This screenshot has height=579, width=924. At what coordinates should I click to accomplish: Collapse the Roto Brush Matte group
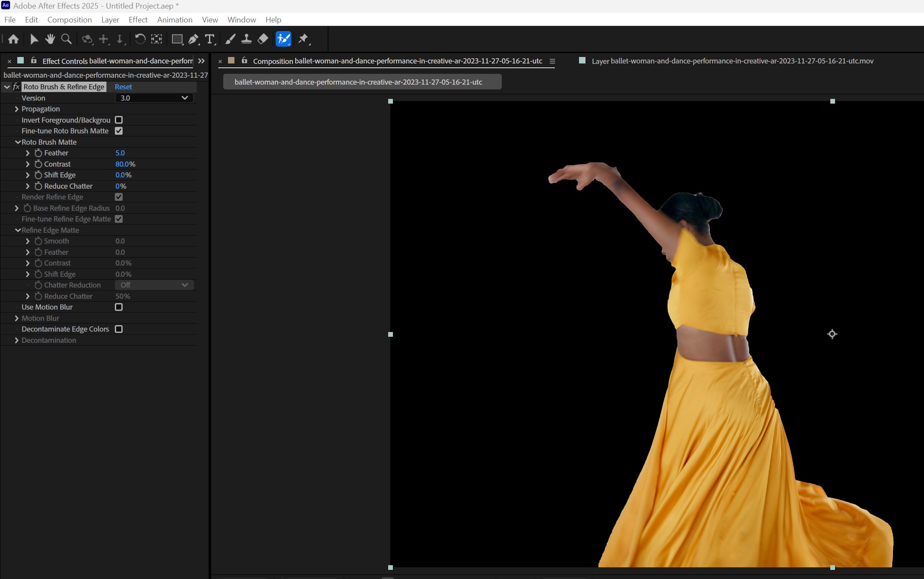point(18,142)
